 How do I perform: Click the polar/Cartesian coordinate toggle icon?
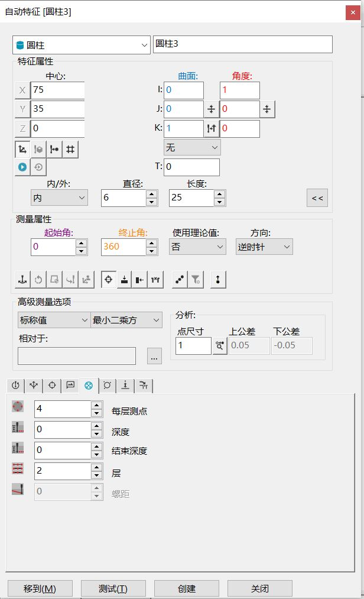(22, 150)
